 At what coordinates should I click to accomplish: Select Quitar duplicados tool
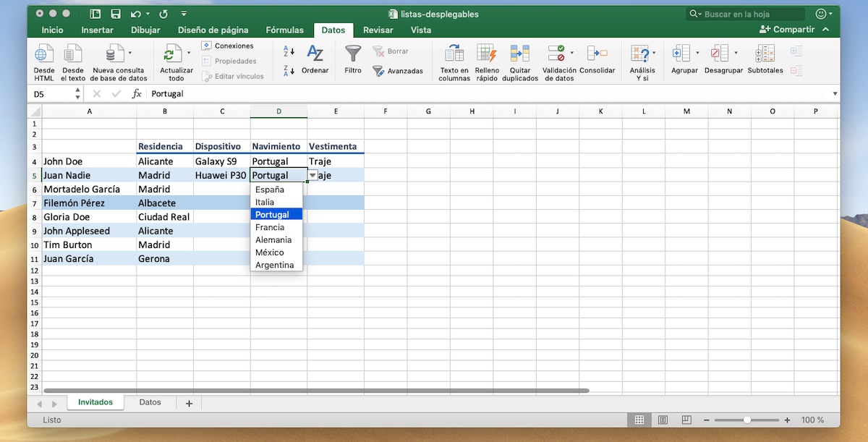519,54
